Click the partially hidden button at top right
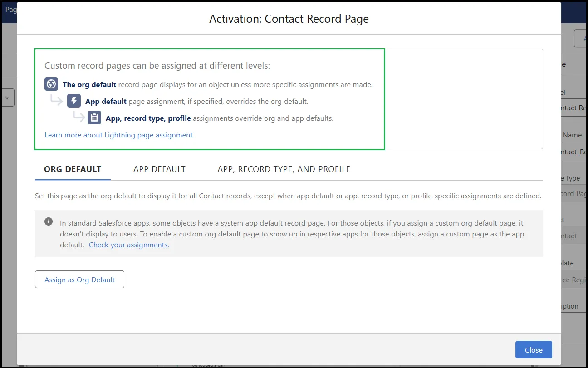Viewport: 588px width, 368px height. 580,39
